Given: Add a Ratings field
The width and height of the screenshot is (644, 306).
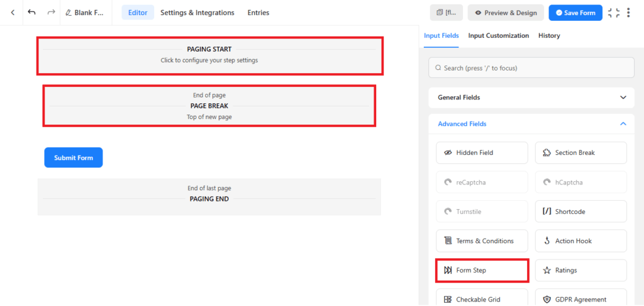Looking at the screenshot, I should pos(580,270).
